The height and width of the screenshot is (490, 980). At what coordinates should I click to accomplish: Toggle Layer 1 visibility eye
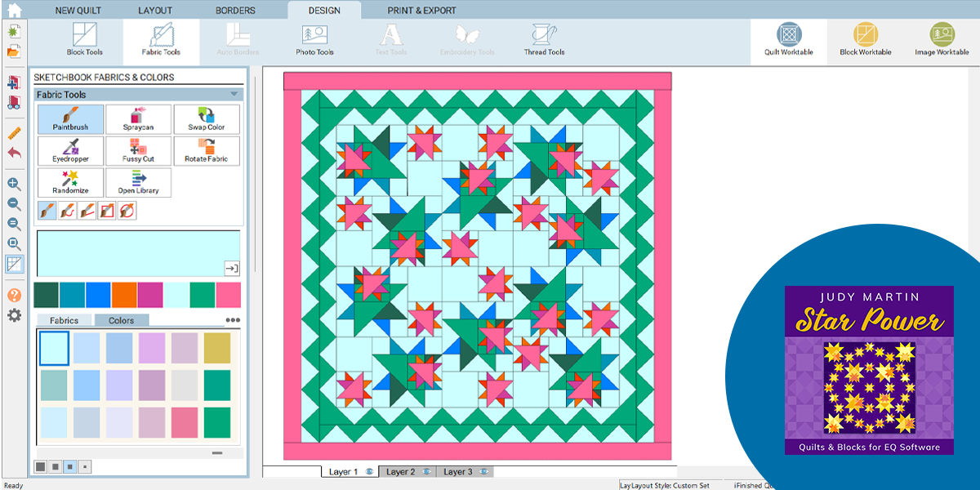tap(369, 472)
